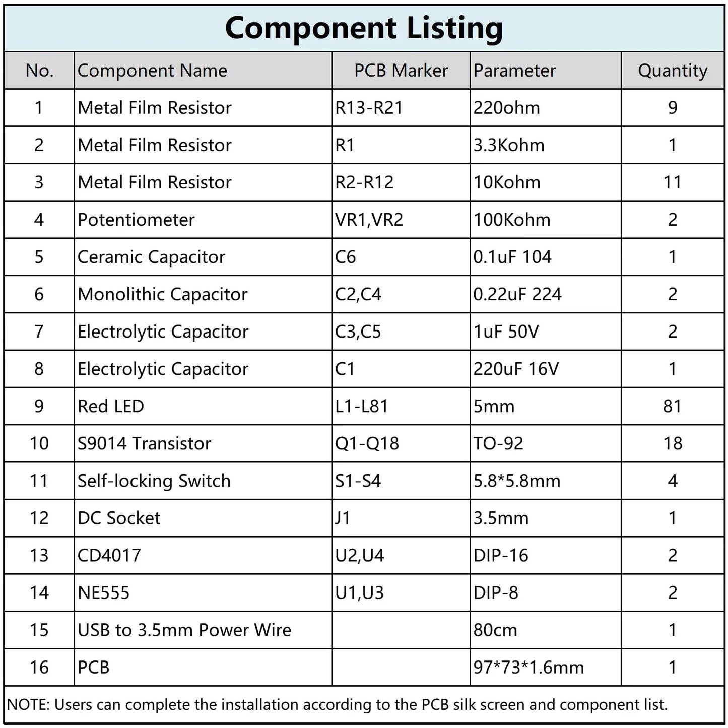Select the Potentiometer cell
Screen dimensions: 728x728
[136, 220]
